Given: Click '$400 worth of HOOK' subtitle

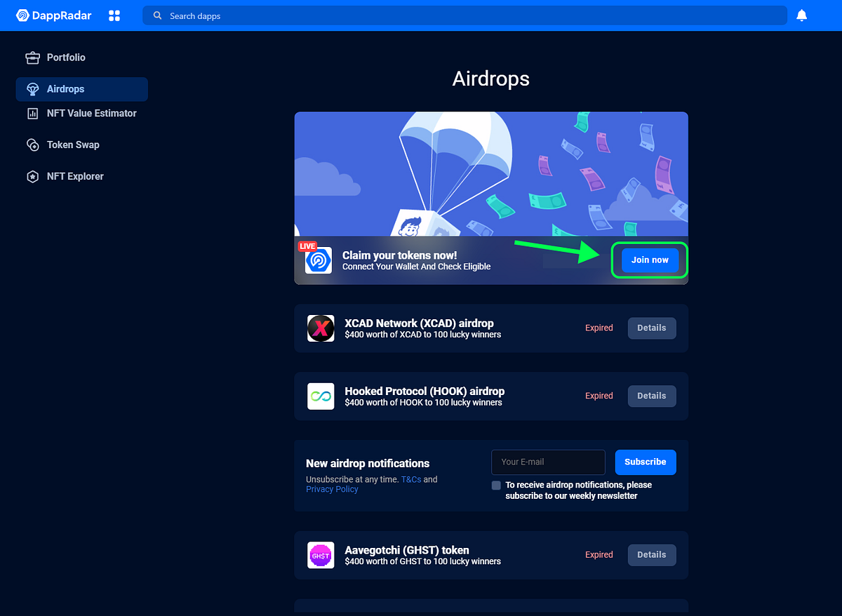Looking at the screenshot, I should click(x=423, y=403).
